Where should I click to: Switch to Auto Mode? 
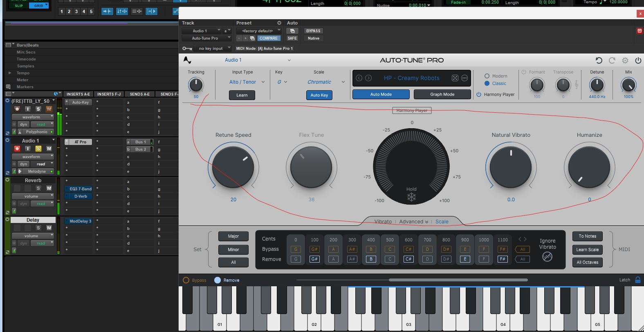point(381,94)
